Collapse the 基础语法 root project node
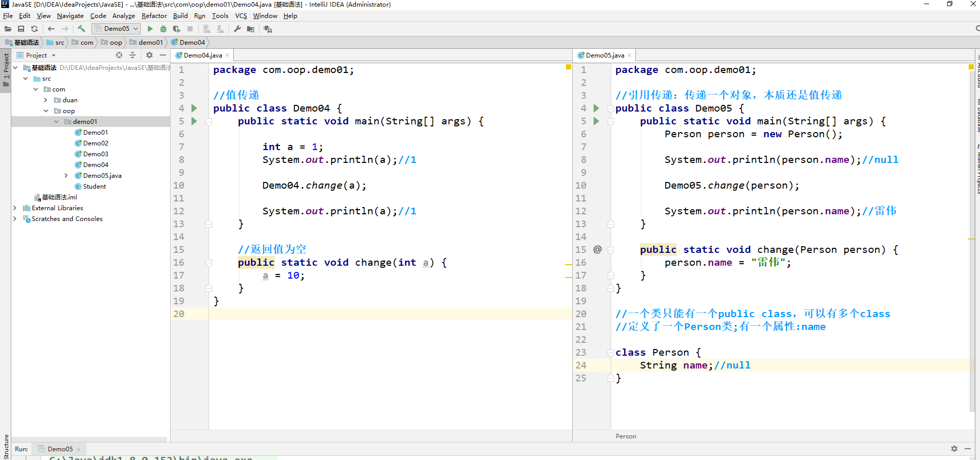The height and width of the screenshot is (460, 980). [x=15, y=68]
